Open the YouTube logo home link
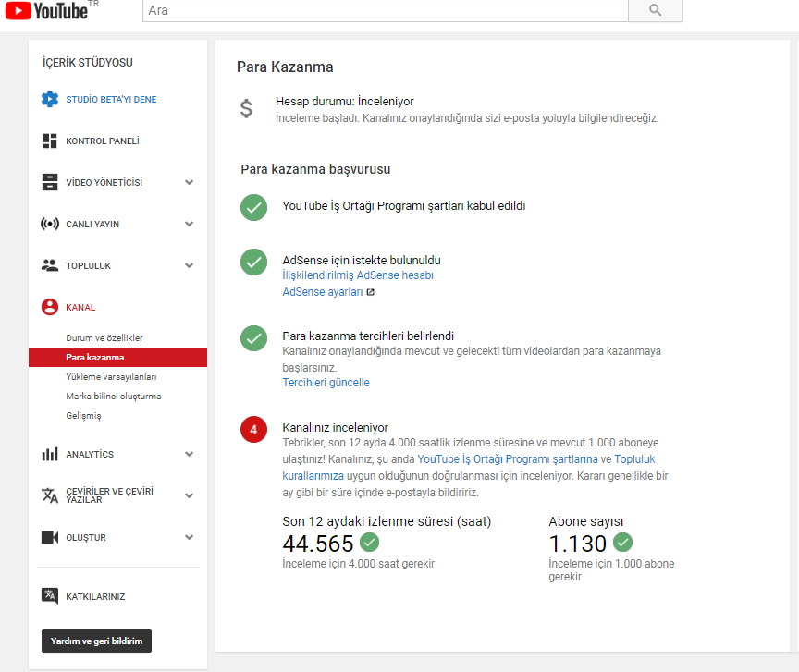The image size is (799, 672). tap(47, 11)
